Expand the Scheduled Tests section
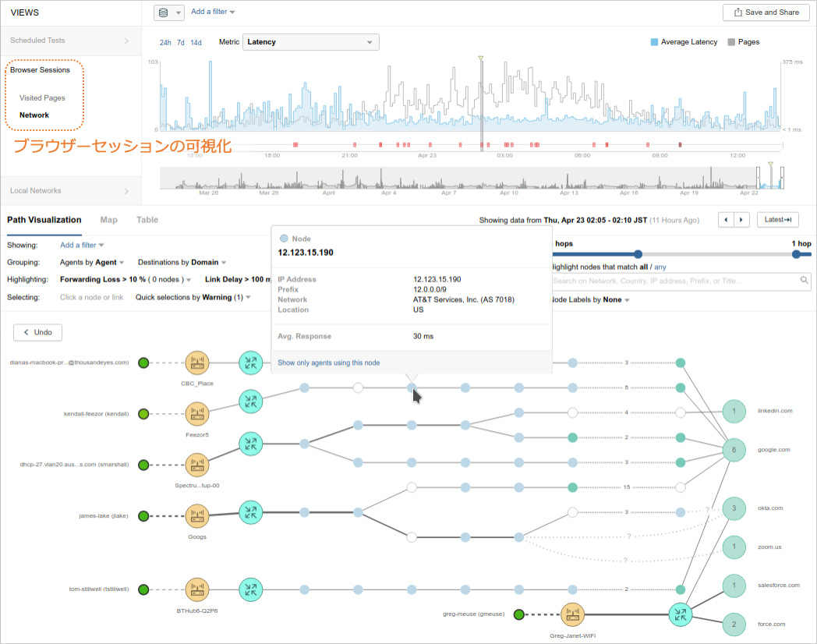The image size is (817, 644). pyautogui.click(x=70, y=41)
